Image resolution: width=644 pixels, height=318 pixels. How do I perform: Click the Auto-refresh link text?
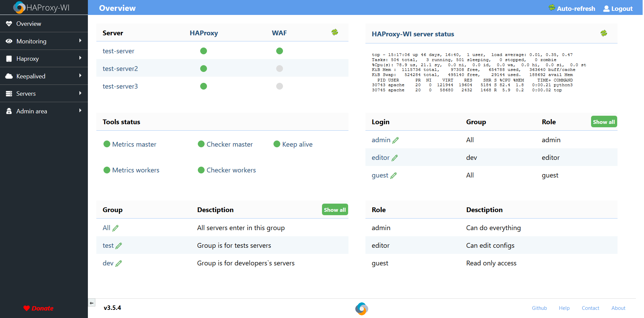576,9
